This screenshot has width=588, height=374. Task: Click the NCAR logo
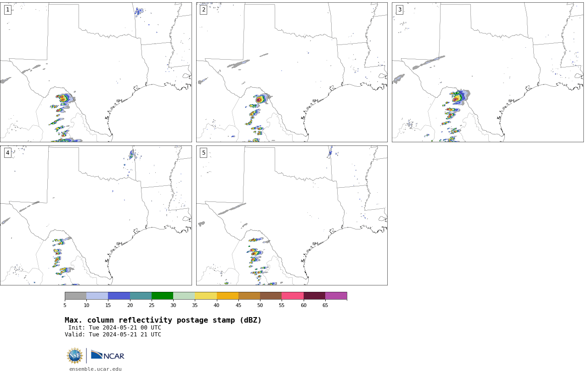coord(107,356)
